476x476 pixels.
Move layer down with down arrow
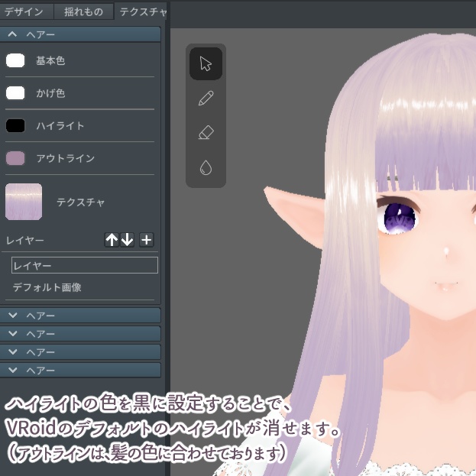[x=127, y=240]
